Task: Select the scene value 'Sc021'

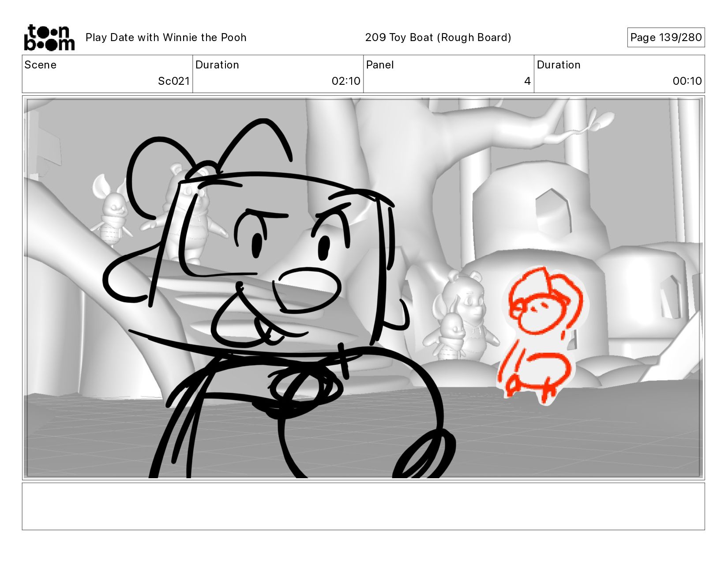Action: click(x=174, y=81)
